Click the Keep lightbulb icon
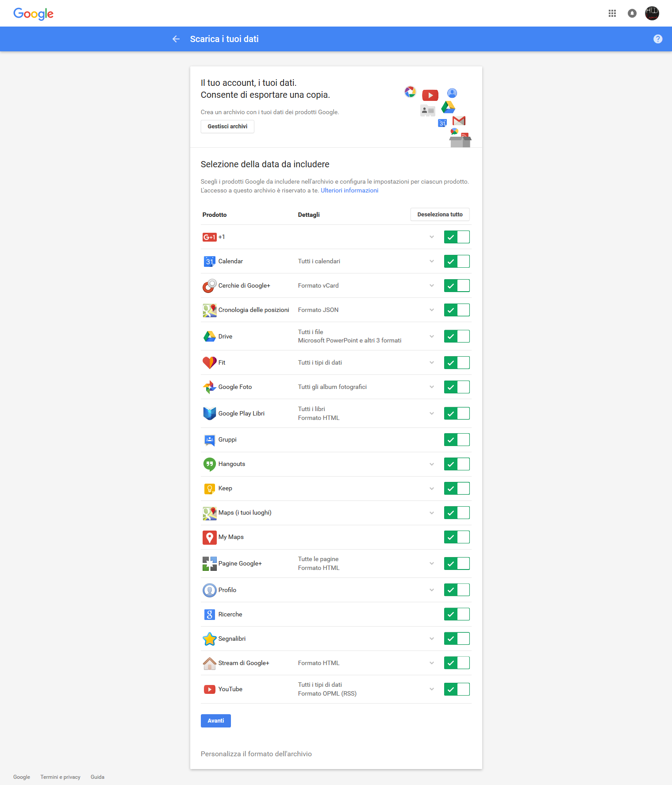The width and height of the screenshot is (672, 785). (x=210, y=489)
